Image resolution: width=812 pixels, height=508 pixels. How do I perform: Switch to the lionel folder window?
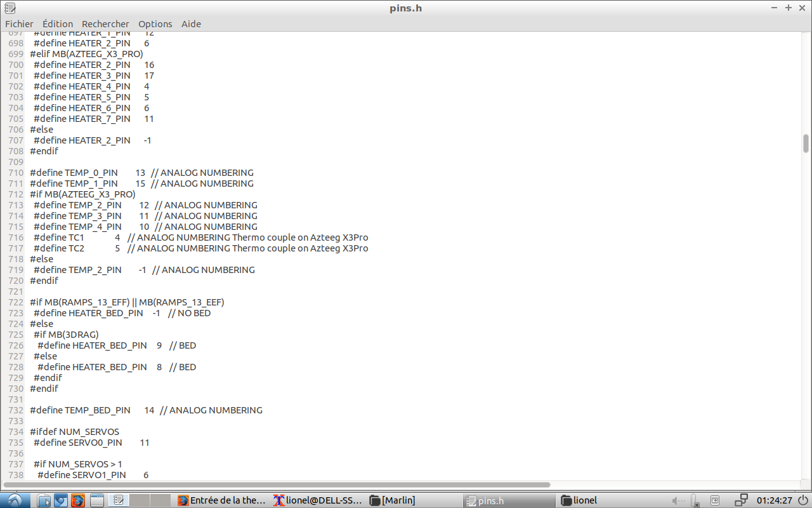605,500
